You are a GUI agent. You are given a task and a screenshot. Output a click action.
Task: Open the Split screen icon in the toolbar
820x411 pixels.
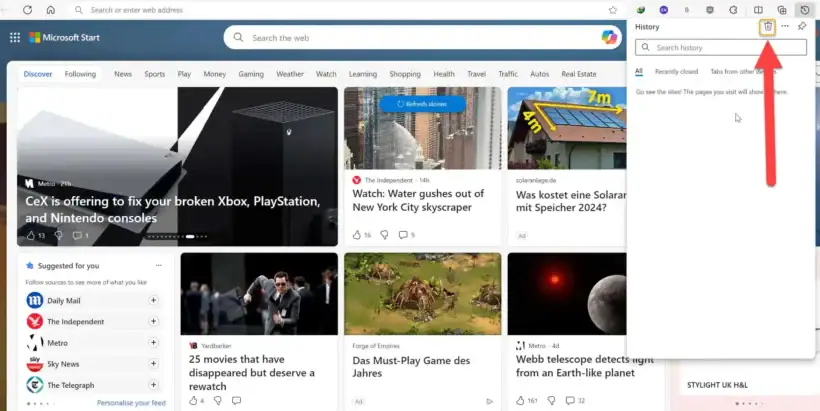pyautogui.click(x=758, y=10)
